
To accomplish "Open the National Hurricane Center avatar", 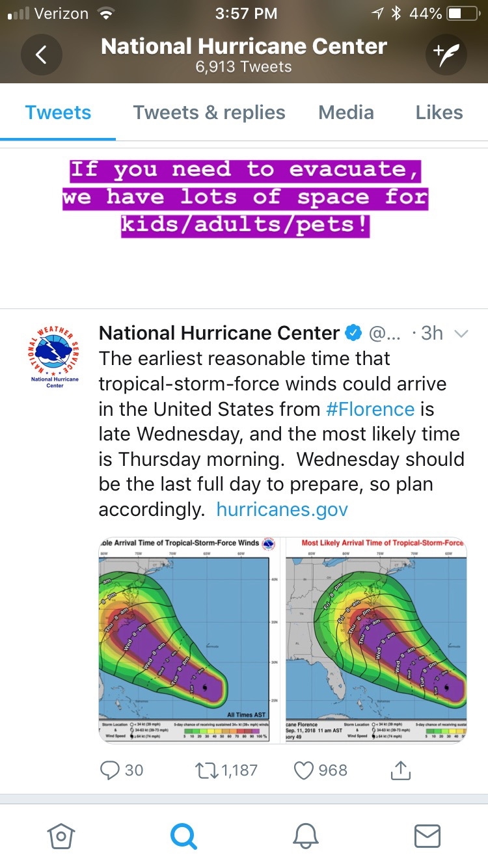I will coord(55,356).
